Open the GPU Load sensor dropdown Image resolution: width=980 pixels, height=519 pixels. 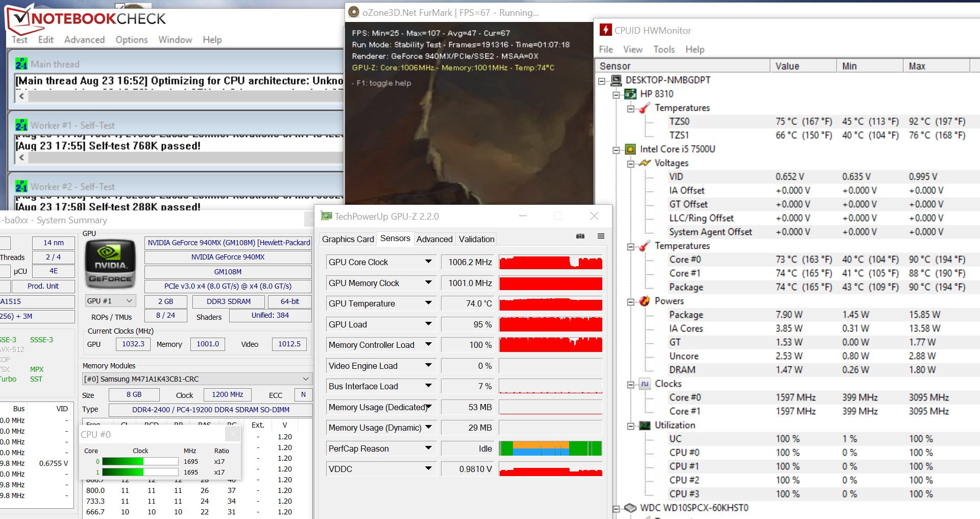428,324
